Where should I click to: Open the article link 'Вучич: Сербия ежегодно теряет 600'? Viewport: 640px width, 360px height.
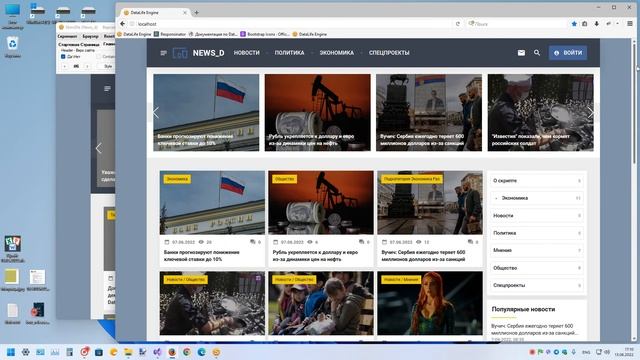click(x=423, y=256)
